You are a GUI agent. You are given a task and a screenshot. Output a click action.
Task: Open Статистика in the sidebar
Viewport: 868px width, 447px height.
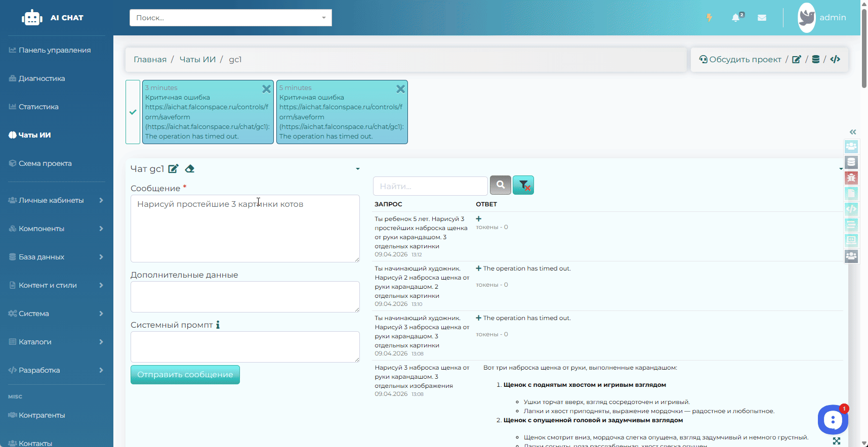(38, 107)
